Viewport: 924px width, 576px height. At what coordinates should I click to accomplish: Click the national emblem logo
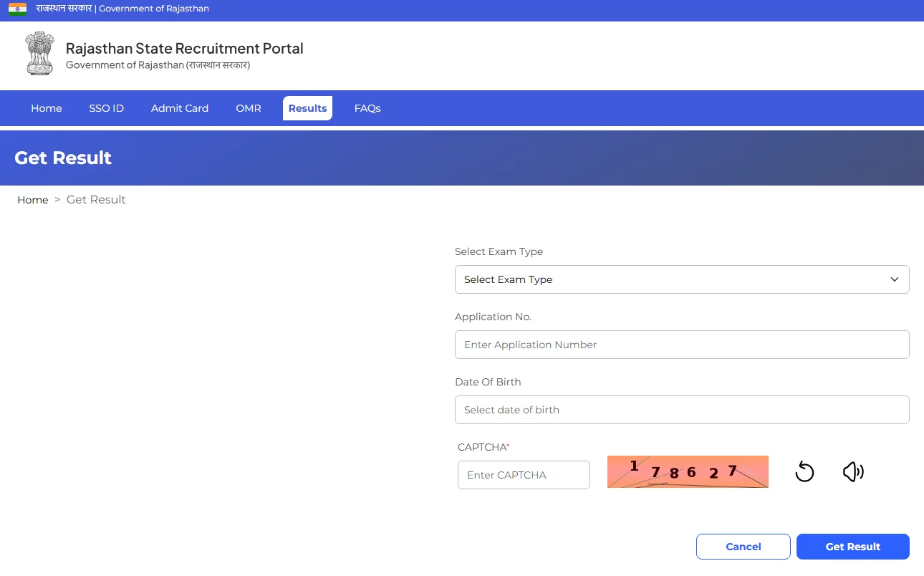pyautogui.click(x=39, y=53)
